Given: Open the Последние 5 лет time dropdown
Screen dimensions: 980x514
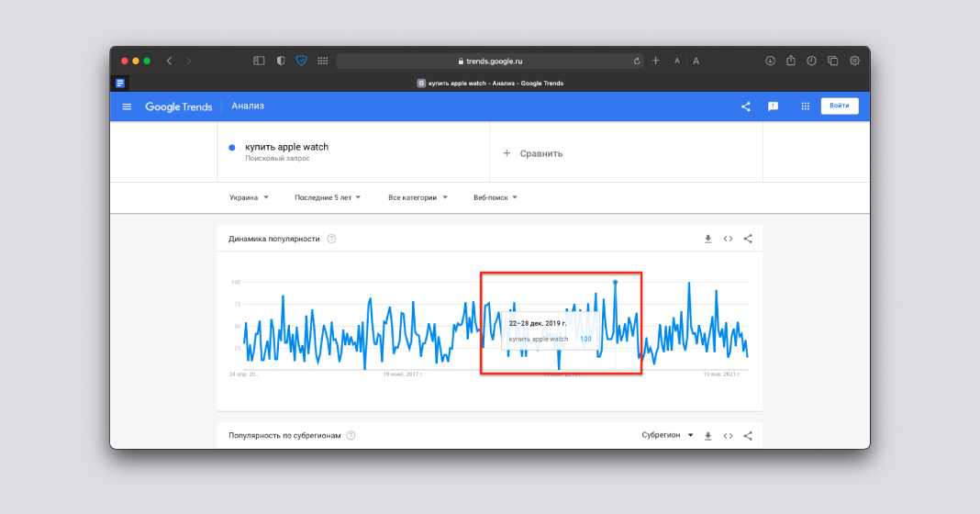Looking at the screenshot, I should coord(328,197).
